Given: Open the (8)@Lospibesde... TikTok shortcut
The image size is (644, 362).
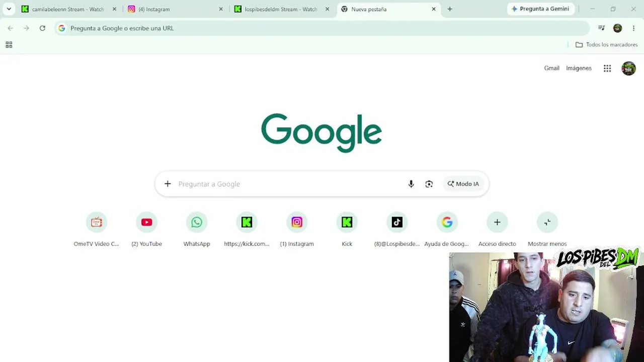Looking at the screenshot, I should pos(397,230).
